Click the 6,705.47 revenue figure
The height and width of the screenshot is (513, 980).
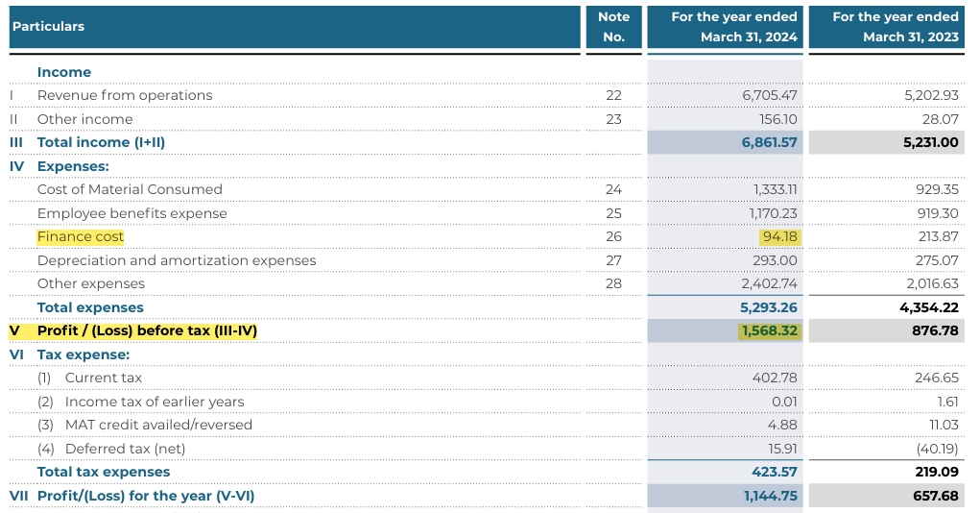(x=770, y=95)
